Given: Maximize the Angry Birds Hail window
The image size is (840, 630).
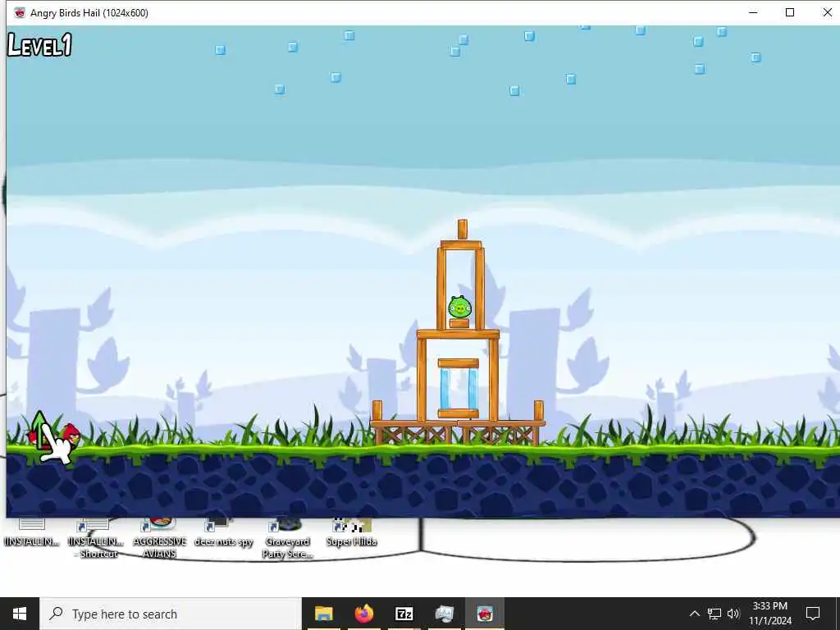Looking at the screenshot, I should pos(790,12).
